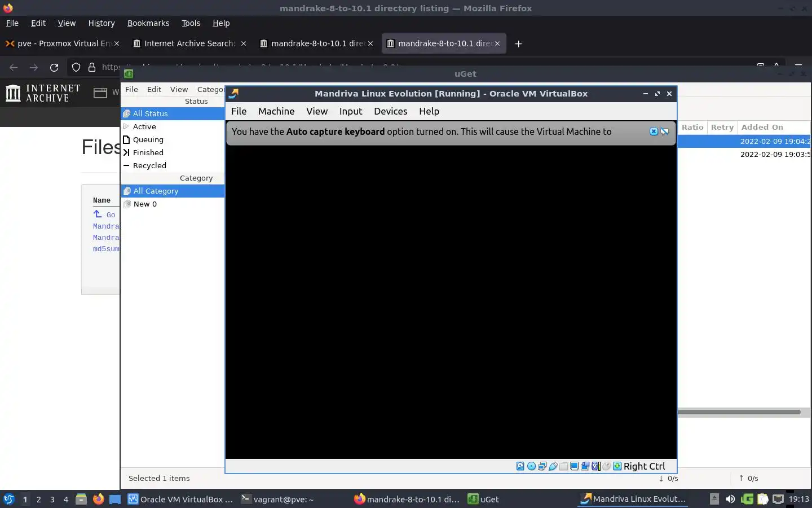Click the site security padlock icon
Image resolution: width=812 pixels, height=508 pixels.
[92, 67]
